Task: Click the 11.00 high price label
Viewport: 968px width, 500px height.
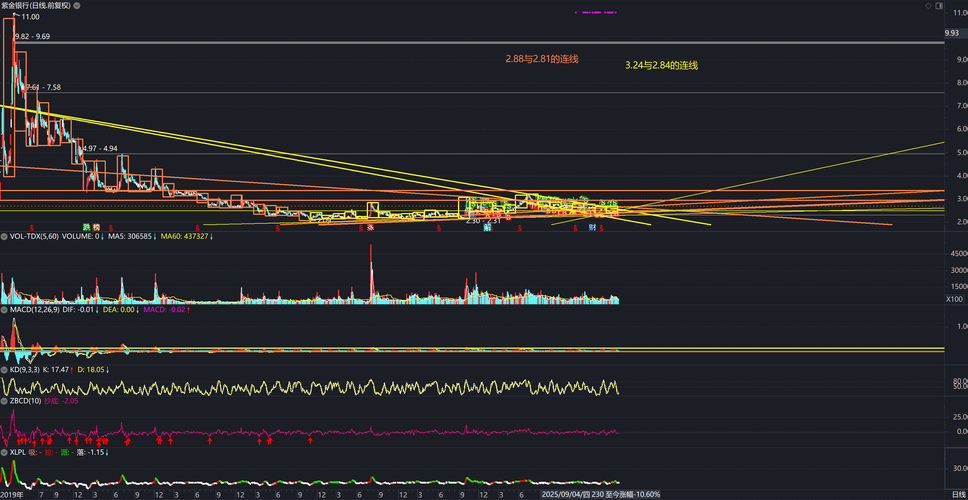Action: (30, 17)
